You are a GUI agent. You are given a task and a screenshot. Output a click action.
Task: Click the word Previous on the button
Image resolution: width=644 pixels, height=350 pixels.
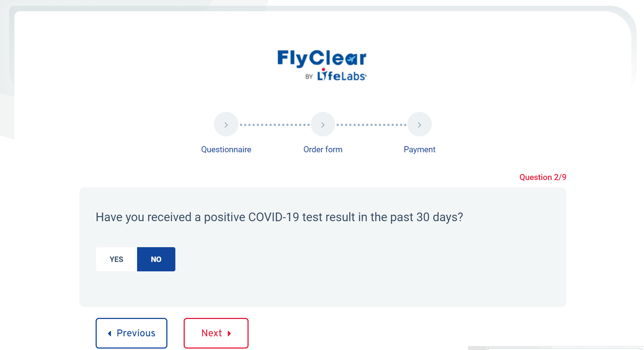(x=136, y=333)
